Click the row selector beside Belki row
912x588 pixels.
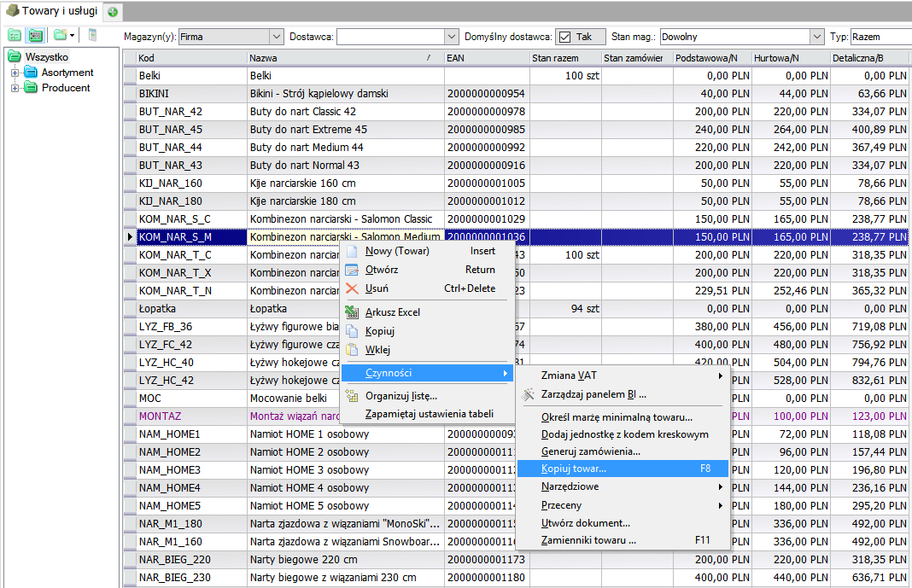tap(130, 76)
